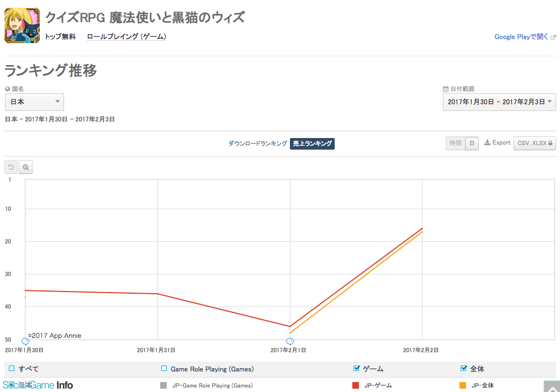
Task: Click the 2017年2月2日 axis date label
Action: [421, 350]
